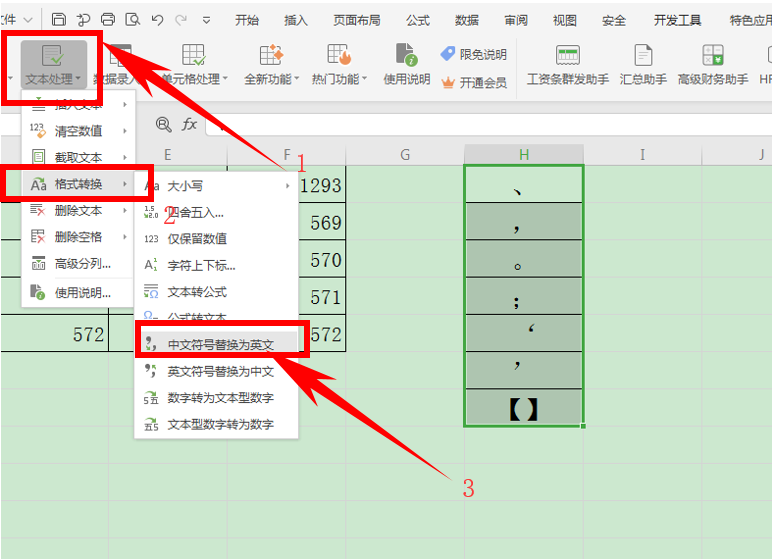
Task: Open 工资条群发助手 tool
Action: [568, 65]
